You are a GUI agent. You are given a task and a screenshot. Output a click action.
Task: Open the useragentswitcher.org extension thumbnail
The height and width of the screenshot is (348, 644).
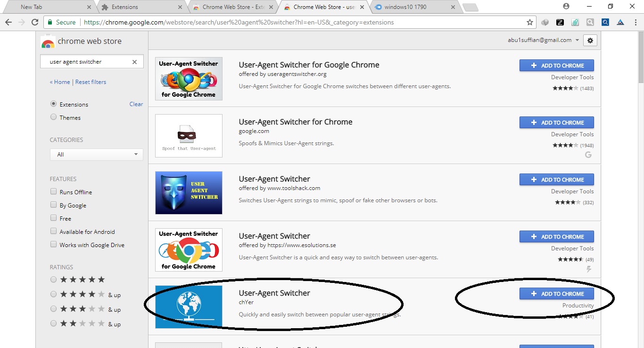point(189,79)
